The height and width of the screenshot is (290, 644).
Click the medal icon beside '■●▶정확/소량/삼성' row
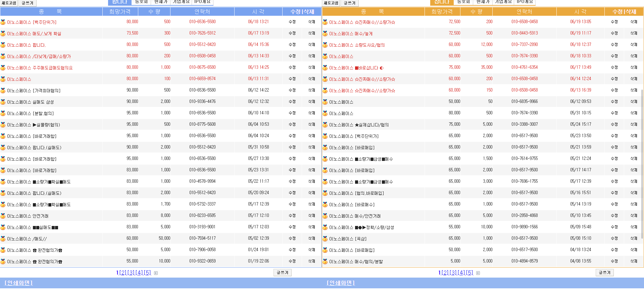click(325, 227)
